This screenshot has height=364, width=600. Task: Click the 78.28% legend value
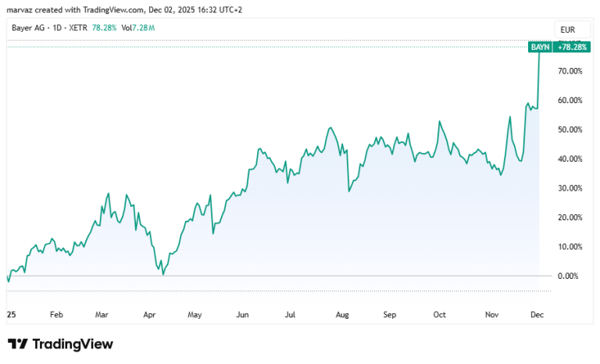[104, 28]
